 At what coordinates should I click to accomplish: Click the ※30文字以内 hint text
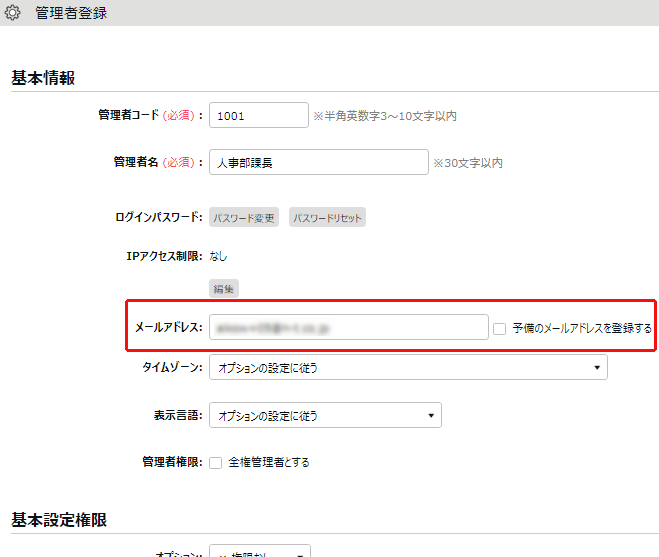coord(468,163)
